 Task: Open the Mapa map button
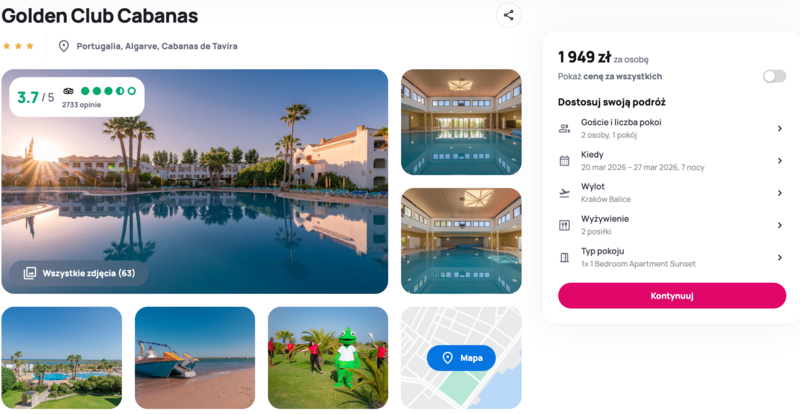[x=461, y=358]
